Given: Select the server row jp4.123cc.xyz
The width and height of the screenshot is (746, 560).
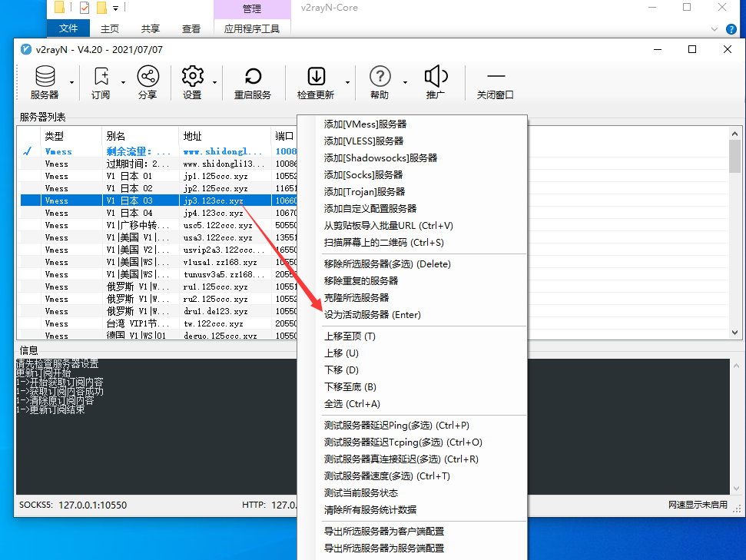Looking at the screenshot, I should point(158,213).
